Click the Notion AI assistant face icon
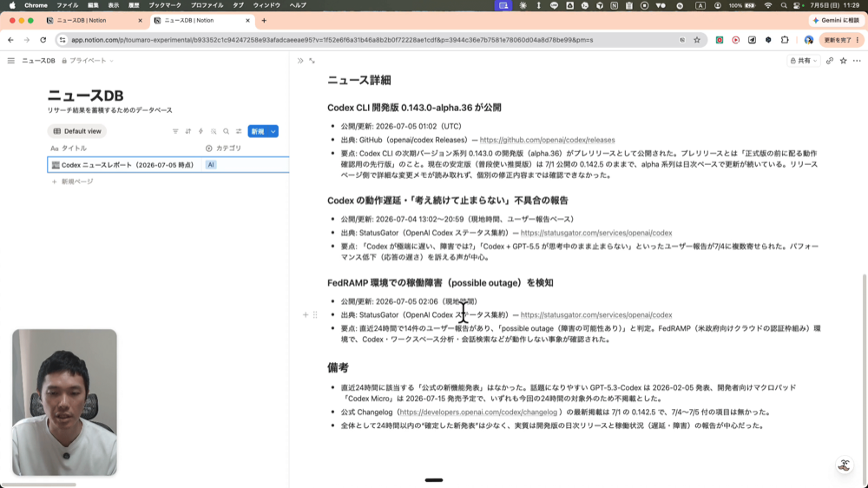Screen dimensions: 868x488 point(845,465)
